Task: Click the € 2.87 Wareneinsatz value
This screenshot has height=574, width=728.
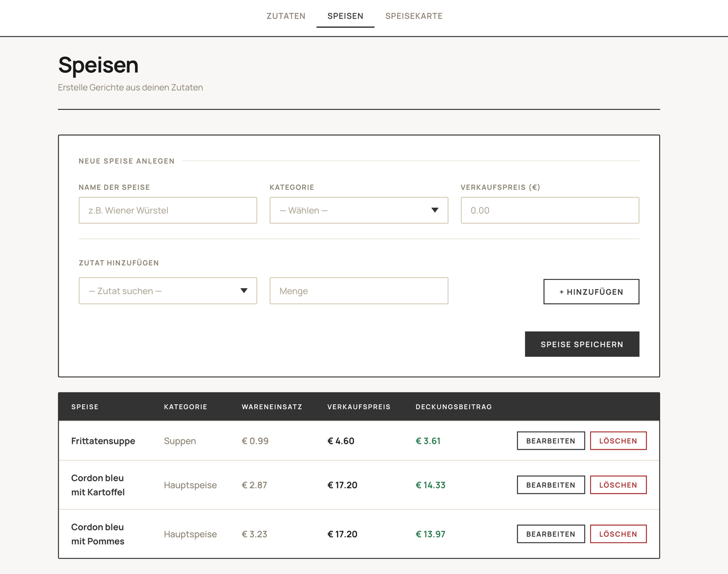Action: tap(254, 485)
